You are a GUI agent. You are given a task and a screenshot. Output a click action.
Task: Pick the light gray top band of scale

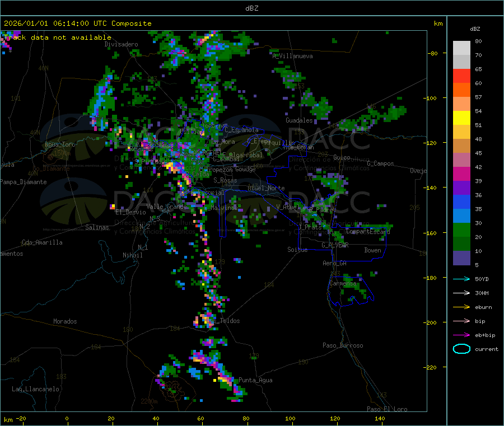tap(461, 48)
